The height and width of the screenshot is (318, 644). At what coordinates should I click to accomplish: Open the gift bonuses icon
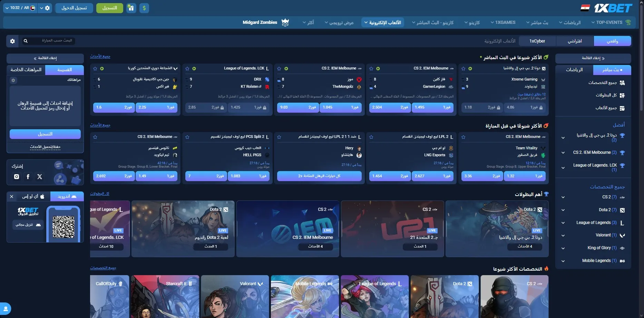pyautogui.click(x=131, y=8)
